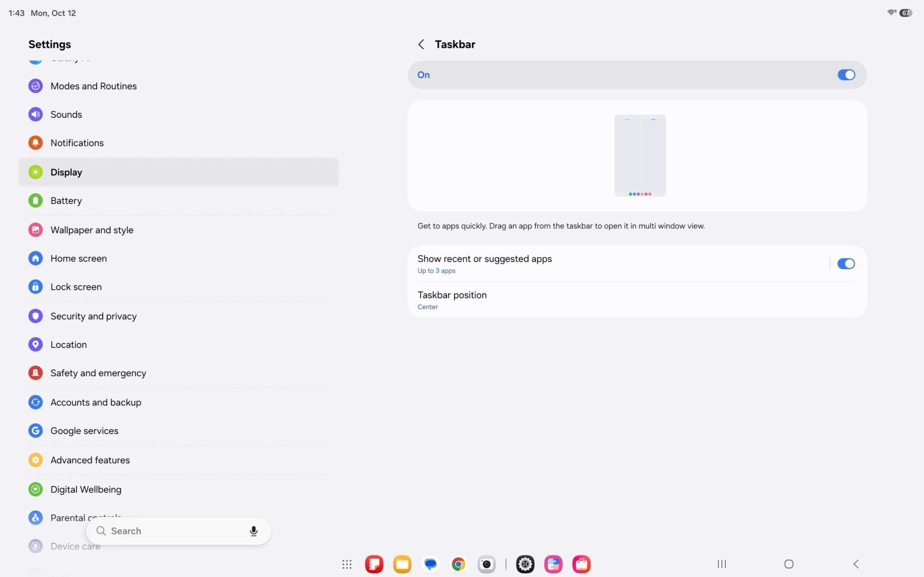Image resolution: width=924 pixels, height=577 pixels.
Task: Launch the red app in taskbar
Action: [374, 564]
